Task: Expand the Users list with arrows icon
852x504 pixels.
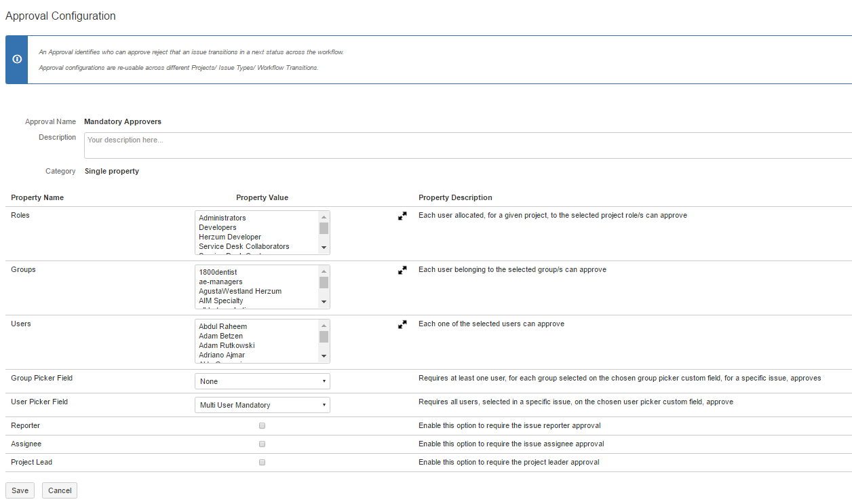Action: pyautogui.click(x=402, y=324)
